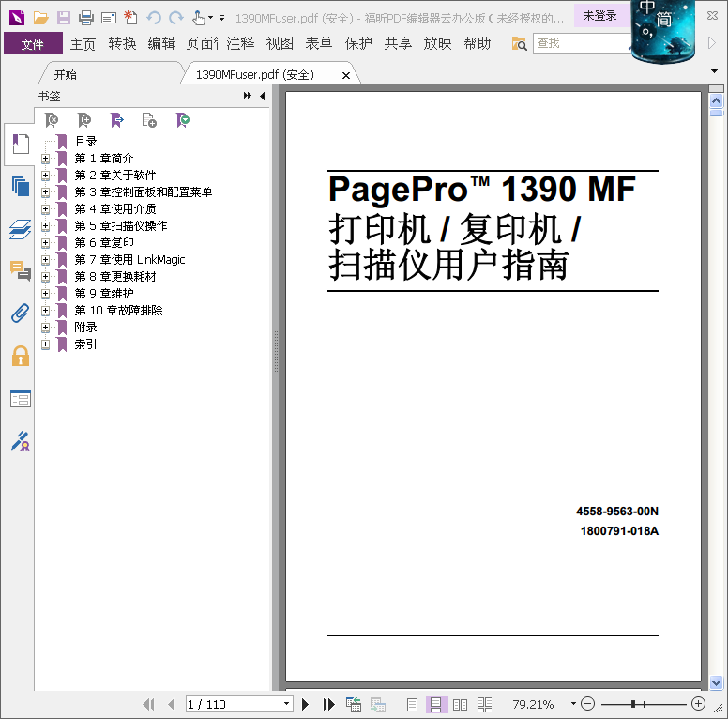Select the Hand tool icon
This screenshot has width=728, height=719.
pyautogui.click(x=199, y=18)
